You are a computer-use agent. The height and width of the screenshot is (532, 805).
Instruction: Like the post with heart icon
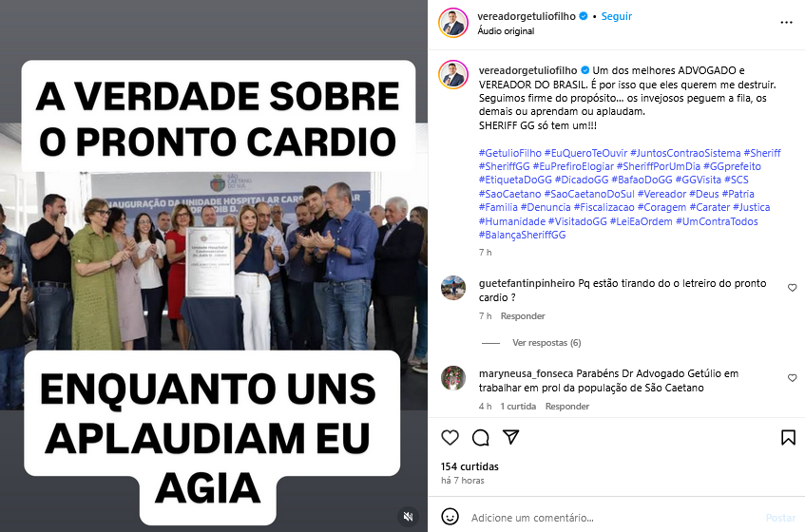point(450,437)
